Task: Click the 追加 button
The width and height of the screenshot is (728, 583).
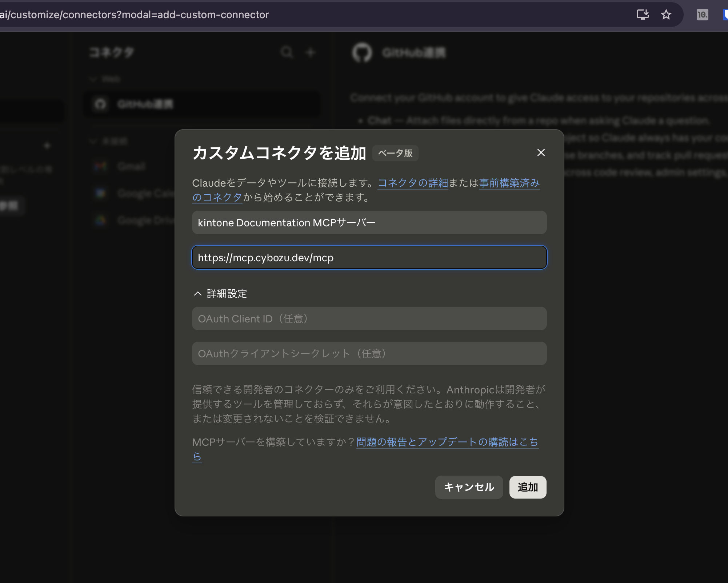Action: [x=528, y=487]
